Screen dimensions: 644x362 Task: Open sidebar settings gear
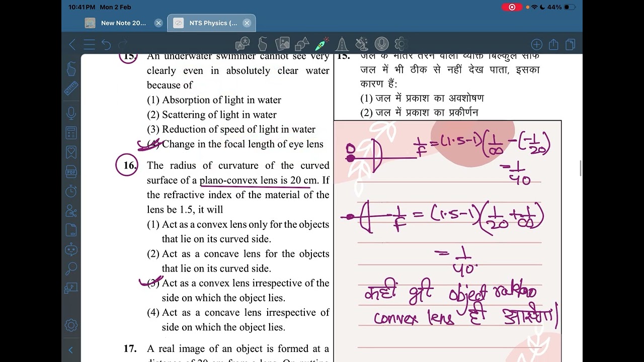coord(71,325)
